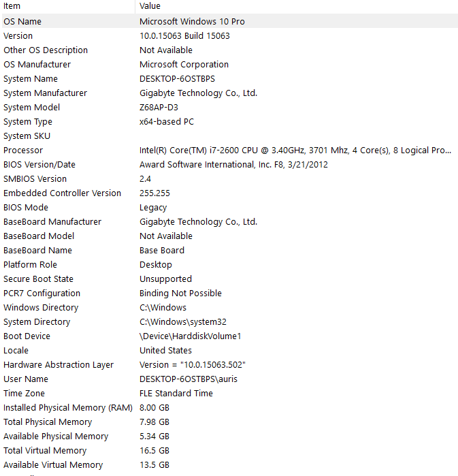Select the System Directory row

tap(230, 321)
